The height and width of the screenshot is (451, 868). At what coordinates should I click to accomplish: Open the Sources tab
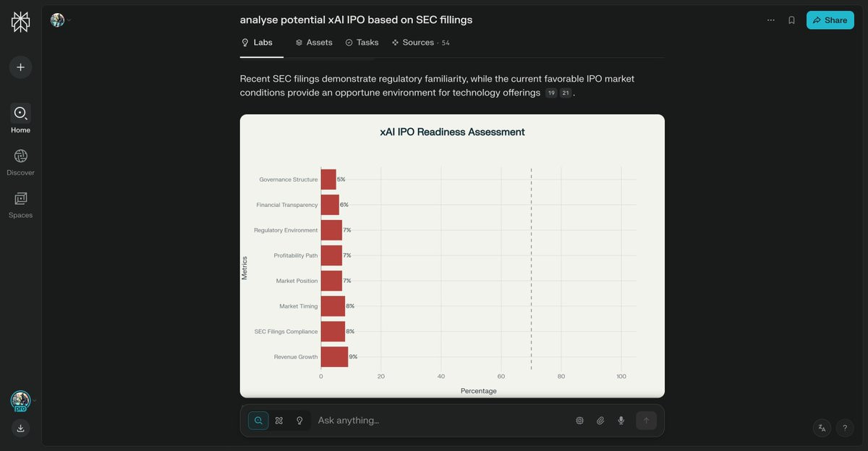point(420,43)
